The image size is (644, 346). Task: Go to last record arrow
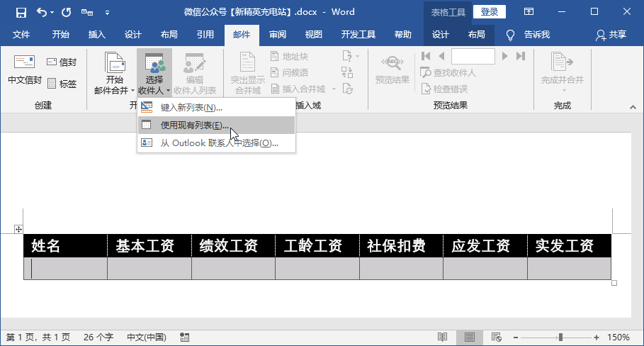tap(521, 56)
